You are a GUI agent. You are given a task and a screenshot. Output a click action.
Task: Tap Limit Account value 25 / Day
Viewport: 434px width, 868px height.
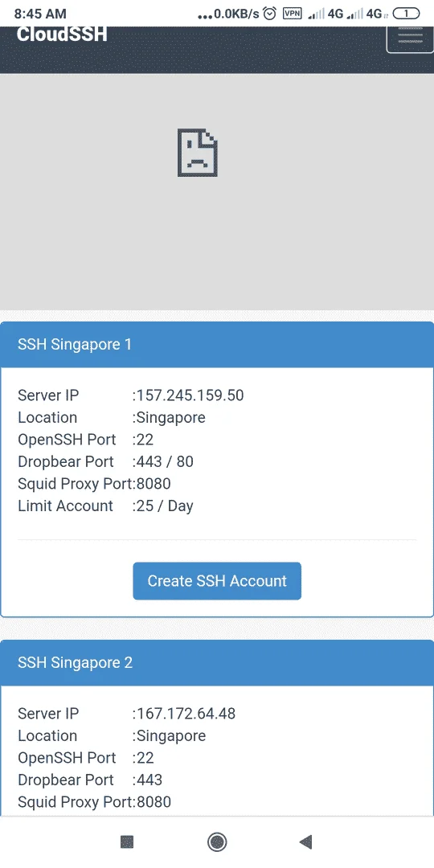tap(165, 506)
